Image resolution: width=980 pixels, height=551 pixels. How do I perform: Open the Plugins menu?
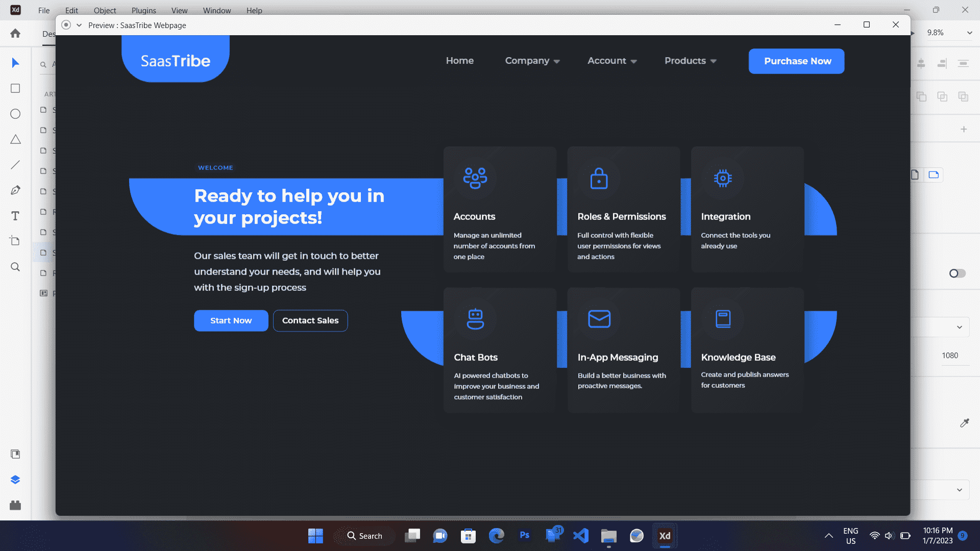coord(144,10)
